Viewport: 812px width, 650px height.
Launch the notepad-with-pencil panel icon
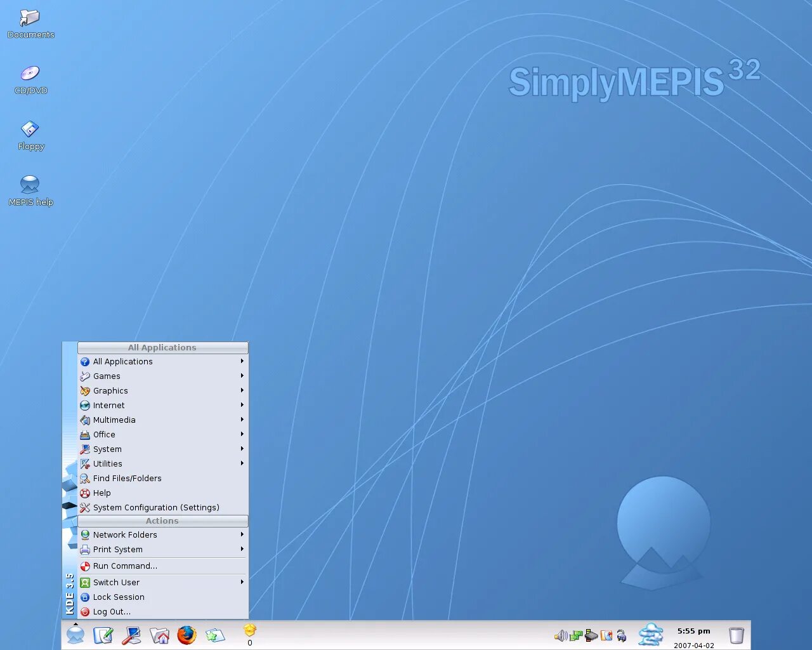103,635
